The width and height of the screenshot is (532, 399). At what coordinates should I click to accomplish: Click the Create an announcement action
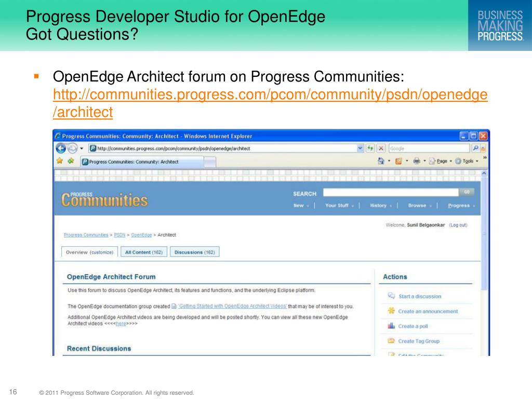[428, 311]
